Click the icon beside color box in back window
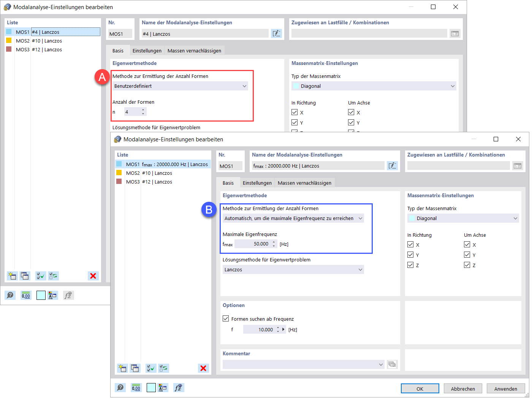The height and width of the screenshot is (399, 532). [52, 295]
